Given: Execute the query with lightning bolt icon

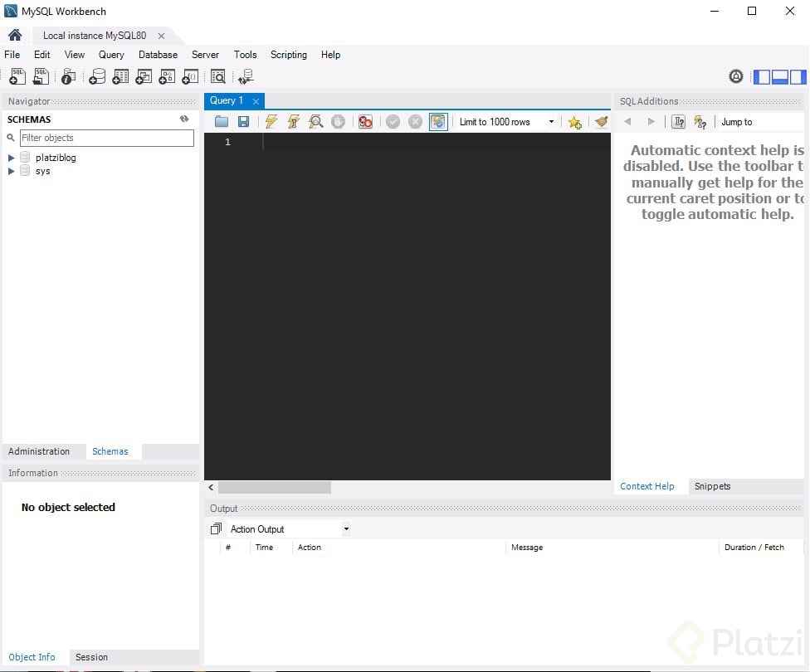Looking at the screenshot, I should click(x=271, y=122).
